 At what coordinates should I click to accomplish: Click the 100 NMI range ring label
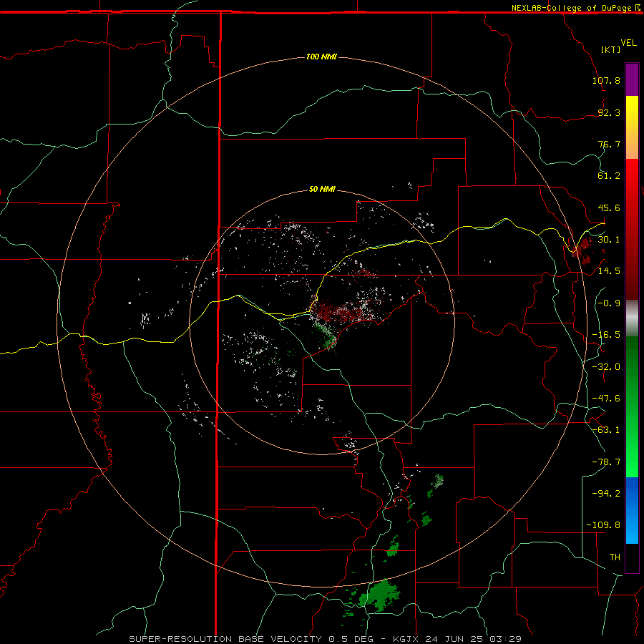click(321, 57)
